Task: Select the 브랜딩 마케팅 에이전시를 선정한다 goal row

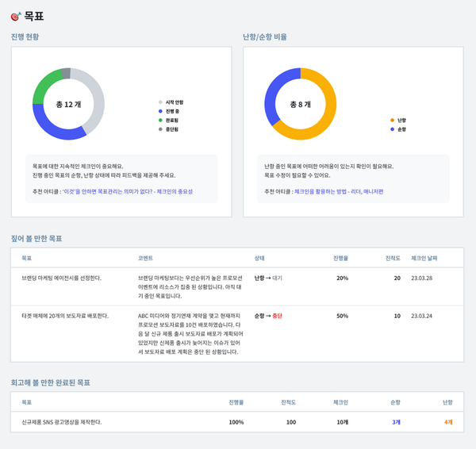Action: pyautogui.click(x=237, y=286)
